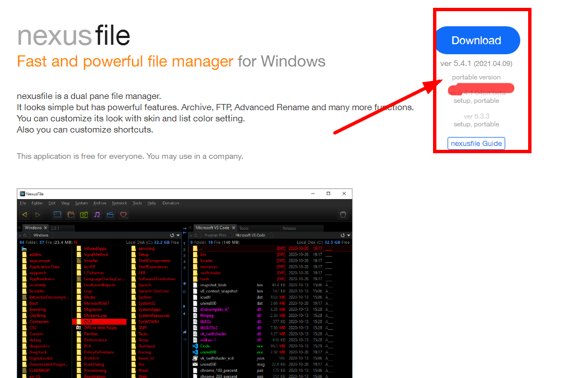The width and height of the screenshot is (588, 378).
Task: Select the servicing folder
Action: pos(146,249)
